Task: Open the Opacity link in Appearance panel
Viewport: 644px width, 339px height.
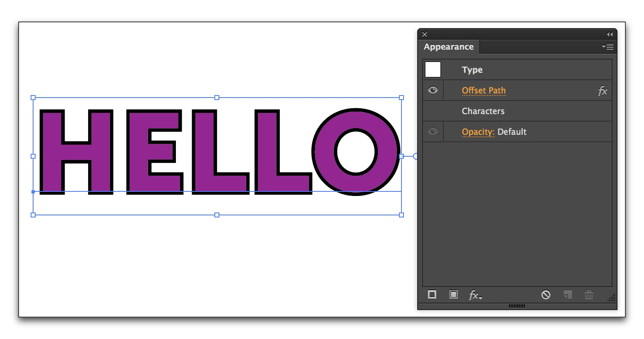Action: (x=478, y=132)
